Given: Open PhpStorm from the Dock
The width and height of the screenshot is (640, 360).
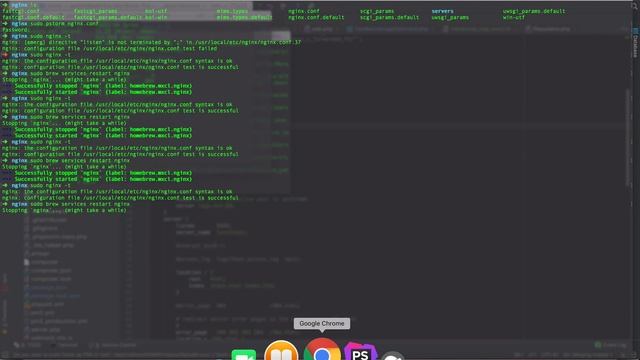Looking at the screenshot, I should (360, 352).
